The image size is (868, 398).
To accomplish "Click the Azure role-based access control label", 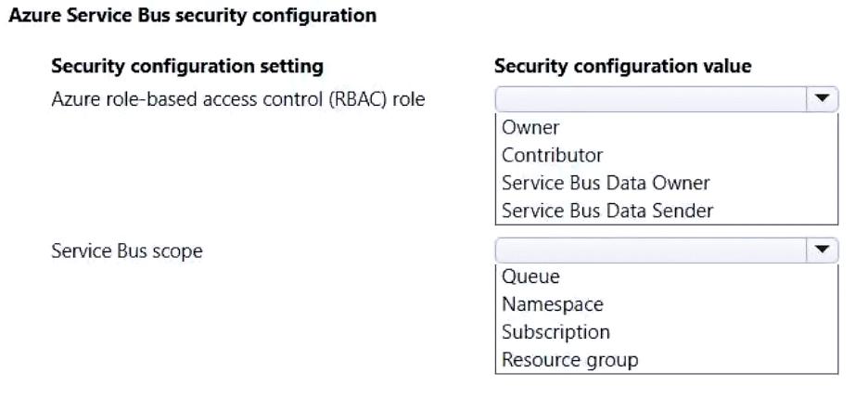I will [237, 99].
